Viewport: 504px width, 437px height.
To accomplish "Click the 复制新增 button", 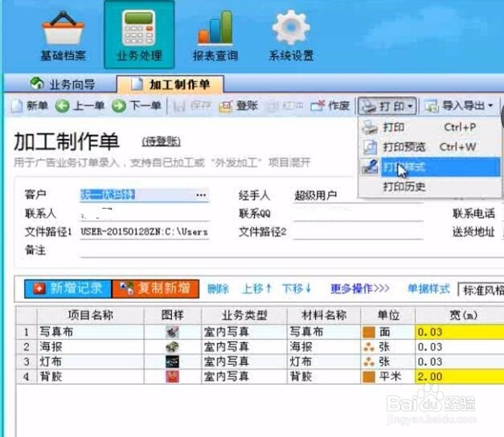I will [x=155, y=288].
